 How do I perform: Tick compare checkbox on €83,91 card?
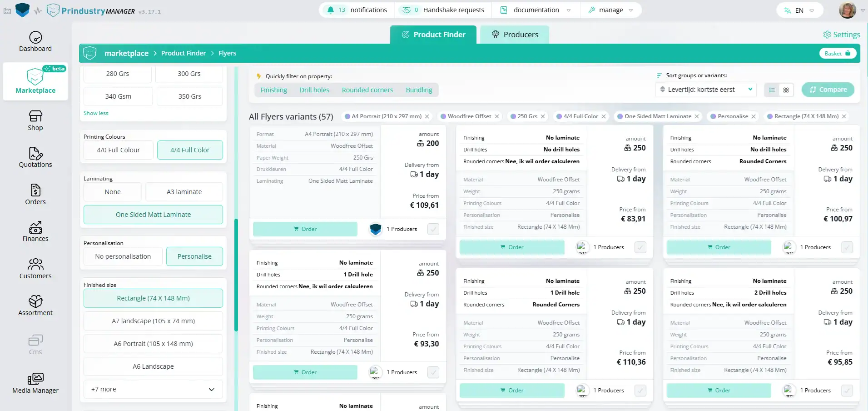[x=640, y=247]
